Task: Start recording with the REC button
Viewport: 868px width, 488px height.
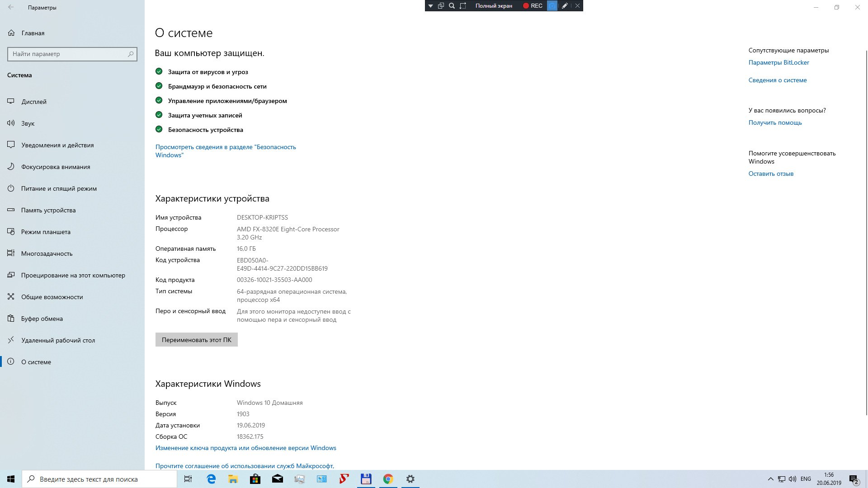Action: pos(533,6)
